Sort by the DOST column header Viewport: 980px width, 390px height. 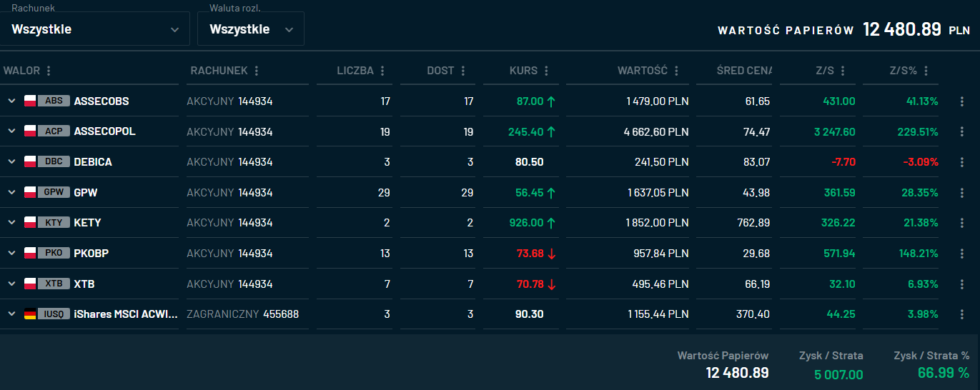pyautogui.click(x=440, y=71)
